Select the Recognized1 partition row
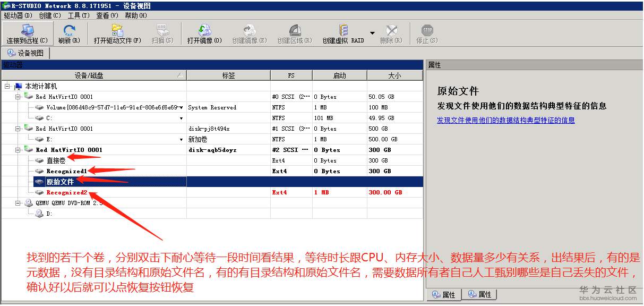This screenshot has width=644, height=306. tap(212, 171)
